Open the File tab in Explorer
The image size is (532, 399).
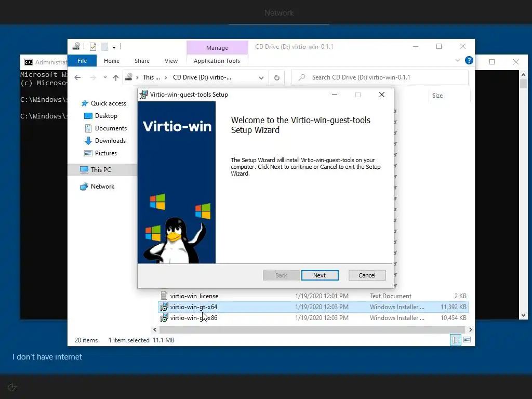(x=82, y=61)
